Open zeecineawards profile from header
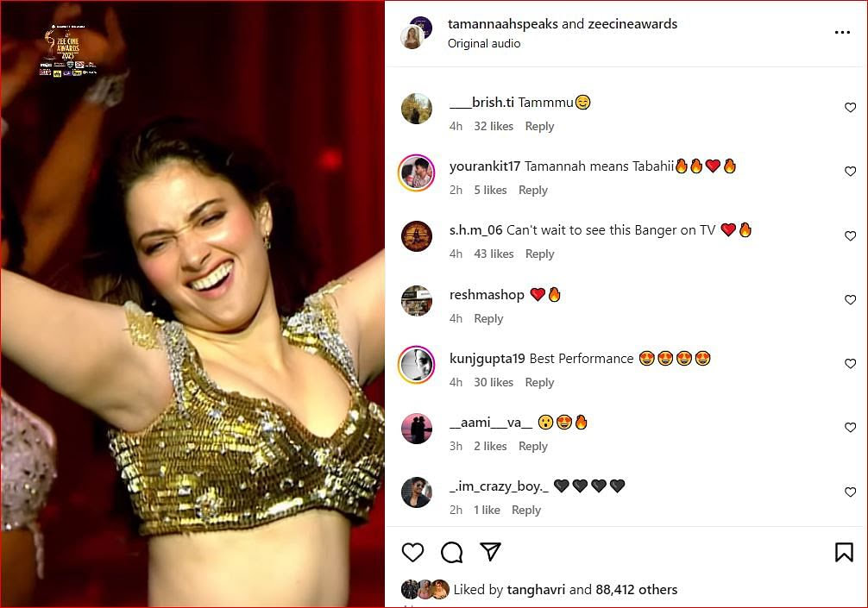The image size is (868, 608). click(x=632, y=24)
